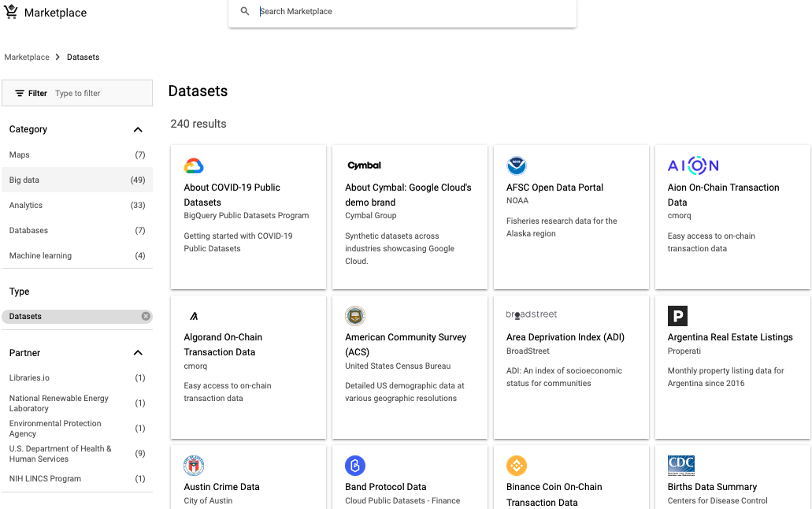Click the Aion logo icon
812x509 pixels.
click(x=693, y=165)
